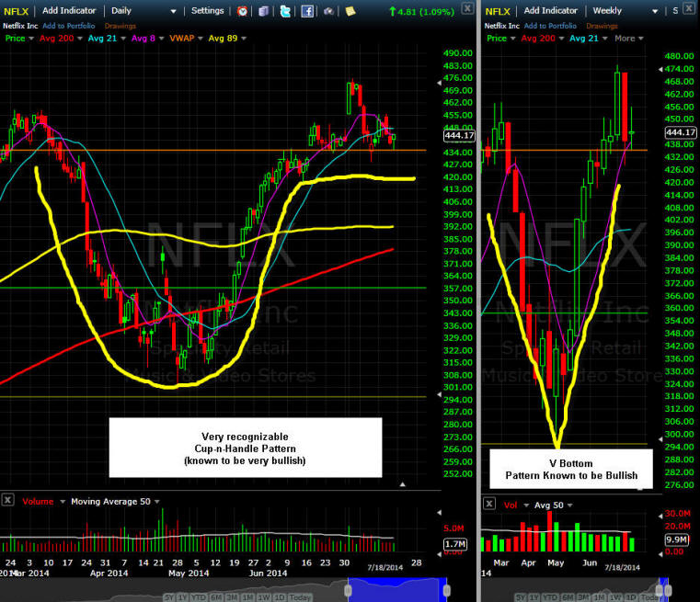Click the NFLX ticker symbol on daily chart
700x602 pixels.
pos(16,11)
